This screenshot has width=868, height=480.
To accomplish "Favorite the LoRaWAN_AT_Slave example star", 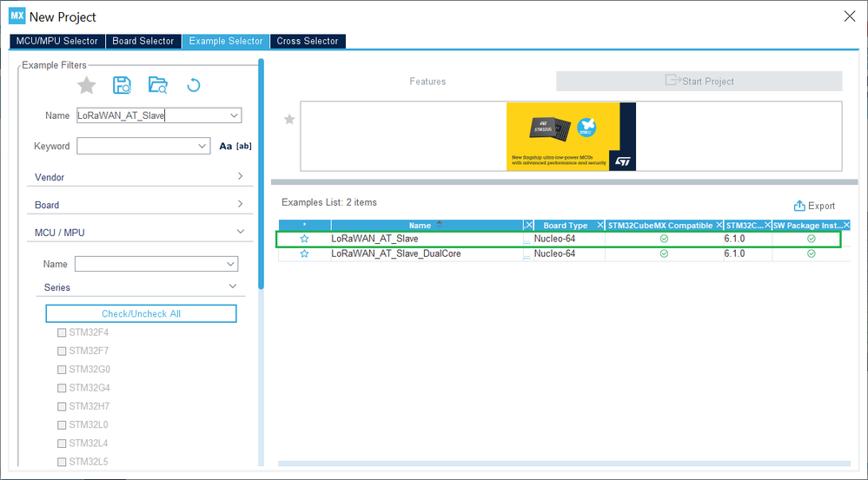I will [304, 239].
